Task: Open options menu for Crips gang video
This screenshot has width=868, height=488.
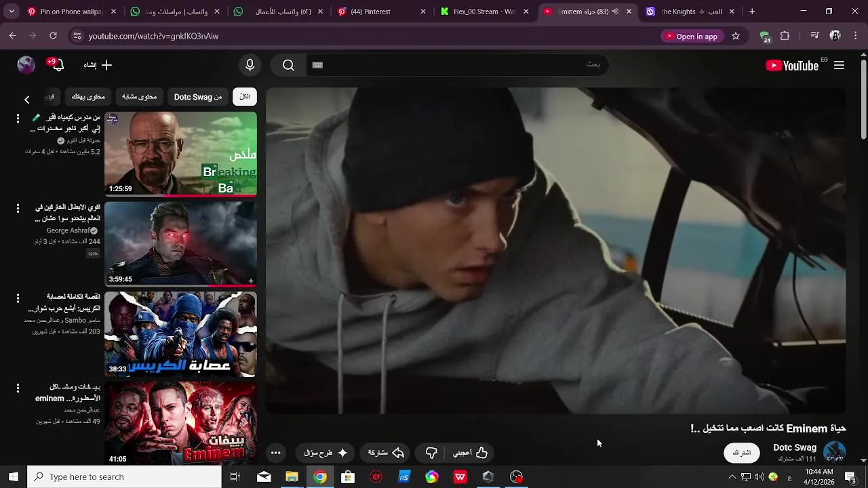Action: (18, 298)
